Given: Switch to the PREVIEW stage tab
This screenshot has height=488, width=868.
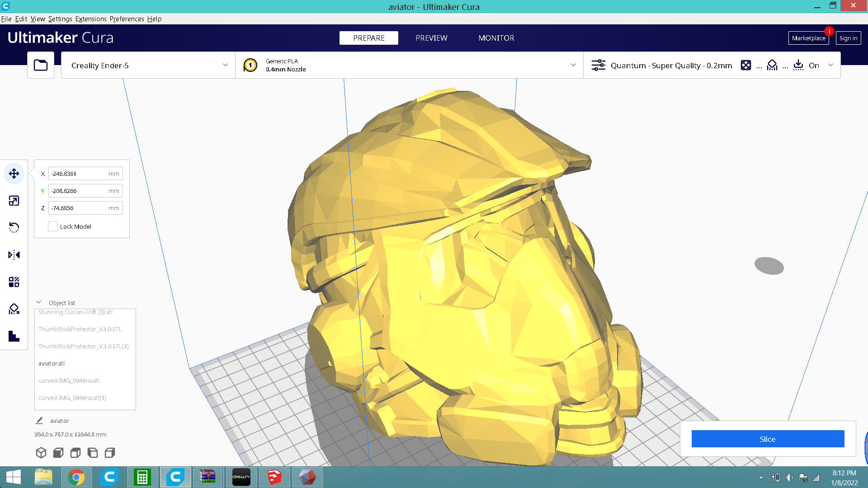Looking at the screenshot, I should coord(432,38).
